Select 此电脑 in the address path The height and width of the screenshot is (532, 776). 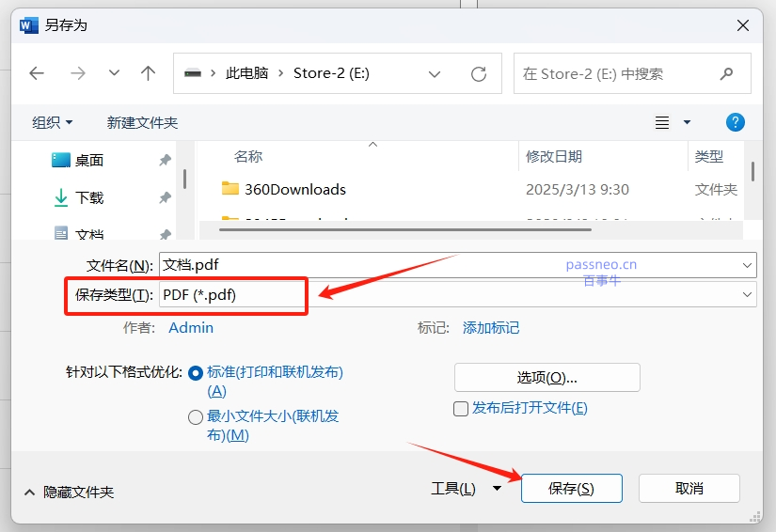click(247, 73)
